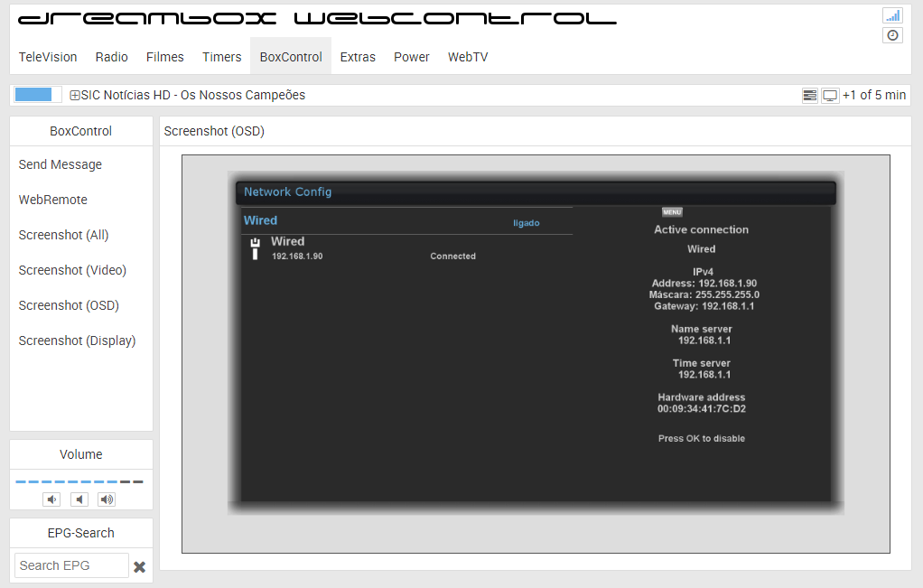Set volume to the last bar segment

138,482
